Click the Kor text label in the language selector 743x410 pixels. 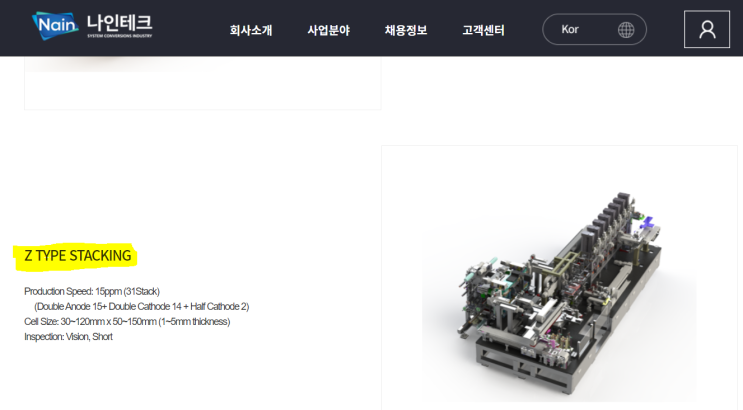(570, 29)
